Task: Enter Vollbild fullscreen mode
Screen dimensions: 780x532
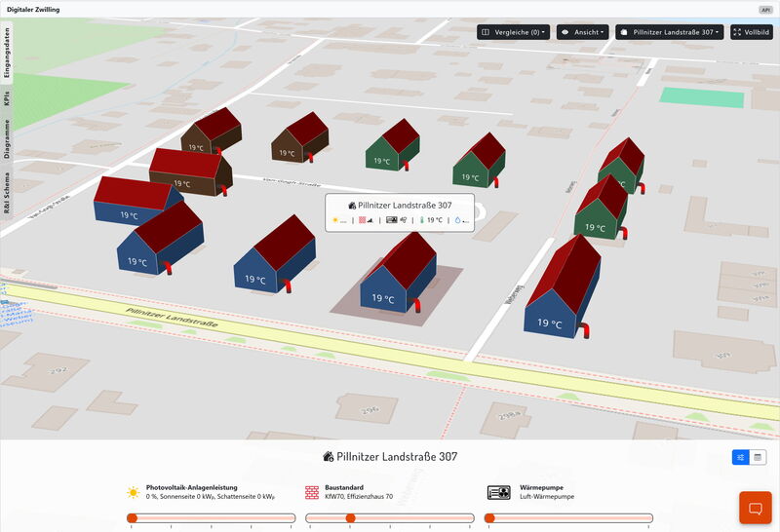Action: [752, 32]
